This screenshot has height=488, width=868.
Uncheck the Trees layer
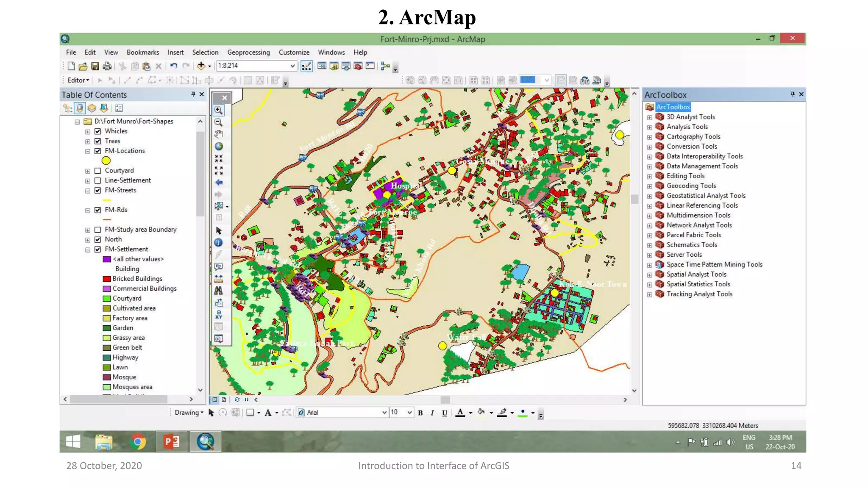pyautogui.click(x=98, y=141)
